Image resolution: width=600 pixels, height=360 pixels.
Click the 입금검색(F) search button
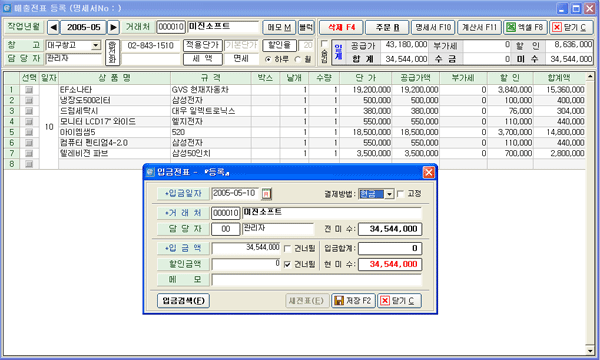click(183, 301)
